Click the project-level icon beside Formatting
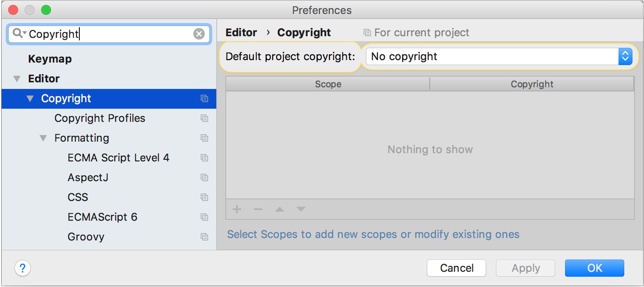This screenshot has height=287, width=644. (x=204, y=138)
